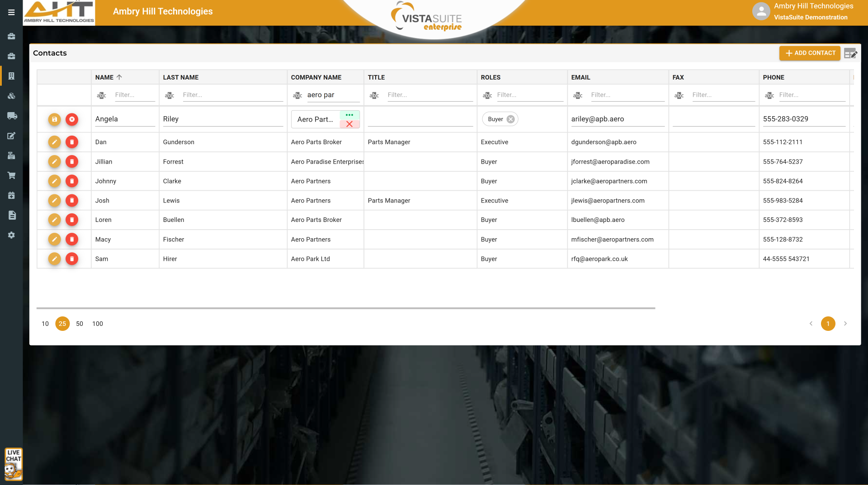Remove the Buyer role chip

pos(510,119)
